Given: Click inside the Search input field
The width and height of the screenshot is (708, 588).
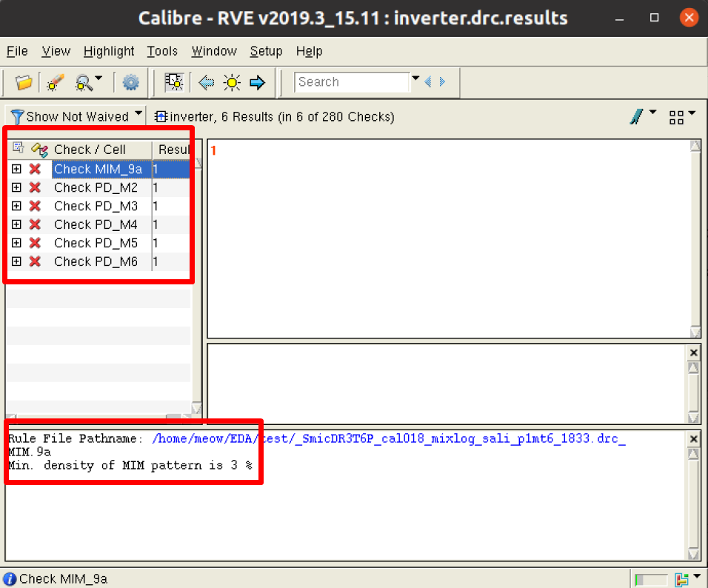Looking at the screenshot, I should pyautogui.click(x=352, y=82).
